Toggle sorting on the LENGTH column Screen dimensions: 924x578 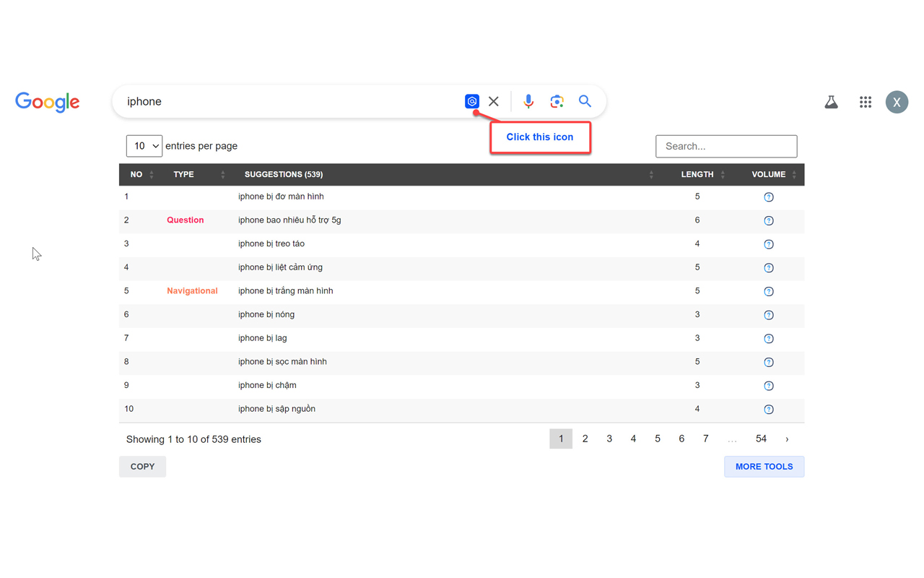pos(723,174)
